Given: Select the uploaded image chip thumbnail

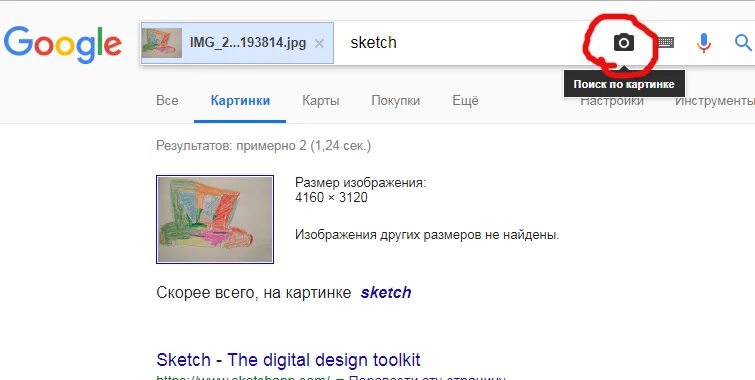Looking at the screenshot, I should 162,43.
